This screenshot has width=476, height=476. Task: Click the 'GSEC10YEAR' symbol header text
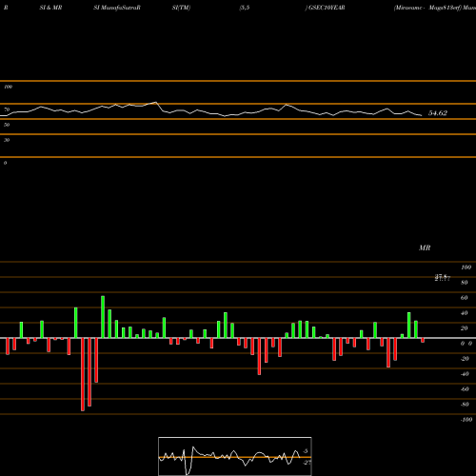[x=327, y=8]
